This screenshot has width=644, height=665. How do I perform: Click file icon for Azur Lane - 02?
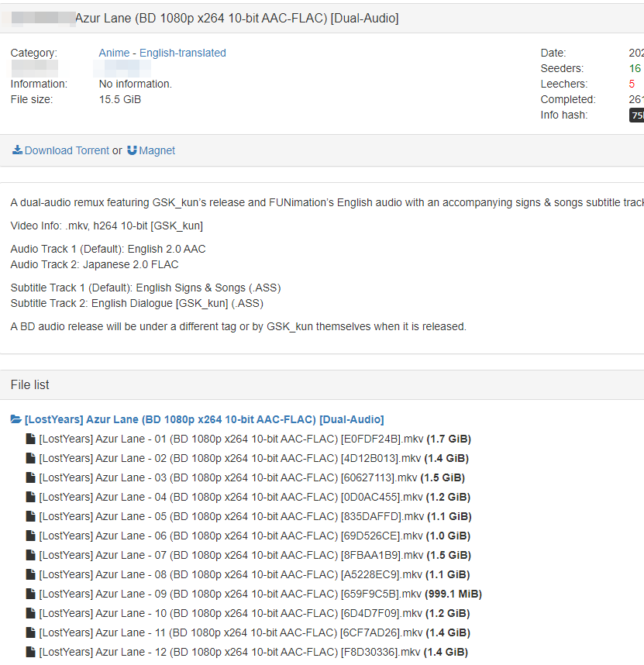30,458
